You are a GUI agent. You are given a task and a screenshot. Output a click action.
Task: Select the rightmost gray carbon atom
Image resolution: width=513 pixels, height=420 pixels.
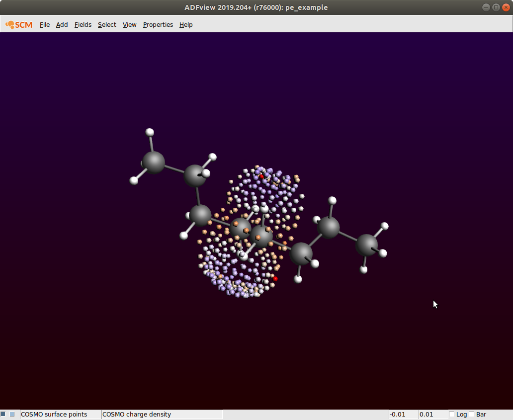(x=367, y=245)
